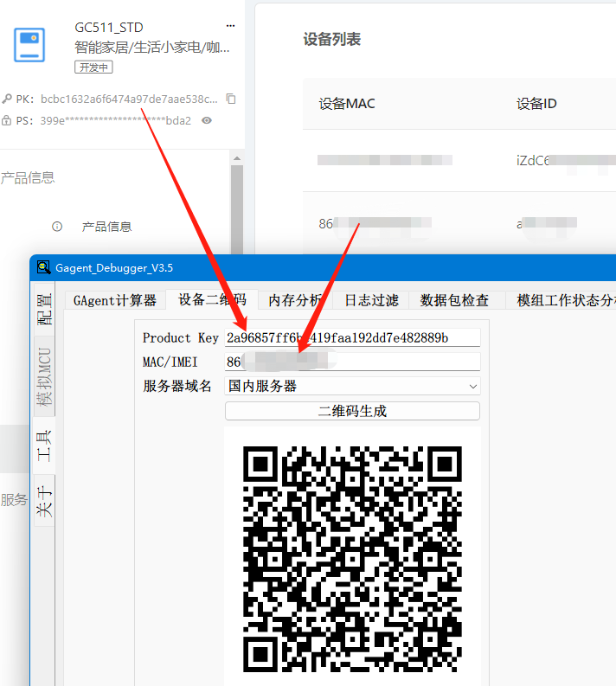The image size is (616, 686).
Task: Click the key icon beside PK
Action: coord(7,99)
